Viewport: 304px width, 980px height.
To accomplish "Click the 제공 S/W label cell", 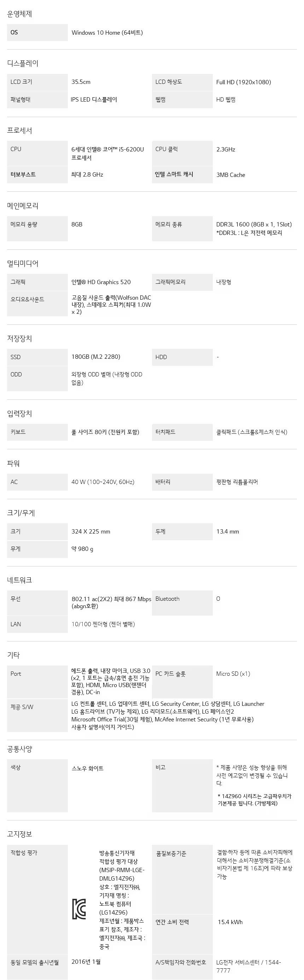I will point(37,715).
